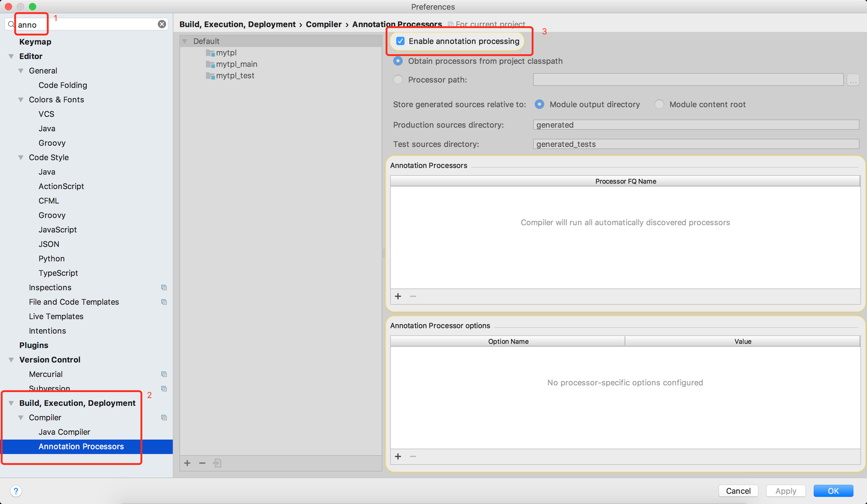Collapse the Default profile node
Image resolution: width=867 pixels, height=504 pixels.
click(185, 41)
